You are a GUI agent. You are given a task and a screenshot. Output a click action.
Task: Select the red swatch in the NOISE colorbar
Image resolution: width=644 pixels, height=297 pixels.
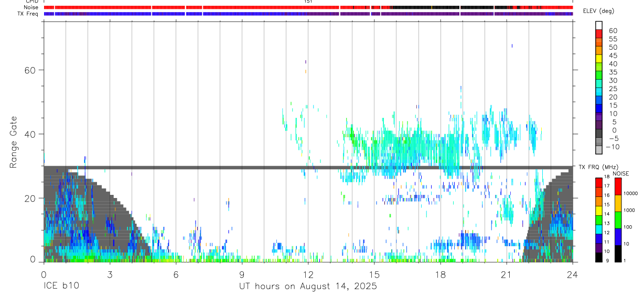(x=618, y=186)
